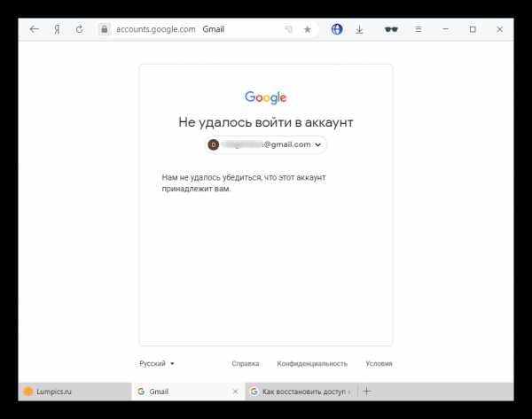Image resolution: width=532 pixels, height=419 pixels.
Task: Open the Конфиденциальность privacy link
Action: pos(312,363)
